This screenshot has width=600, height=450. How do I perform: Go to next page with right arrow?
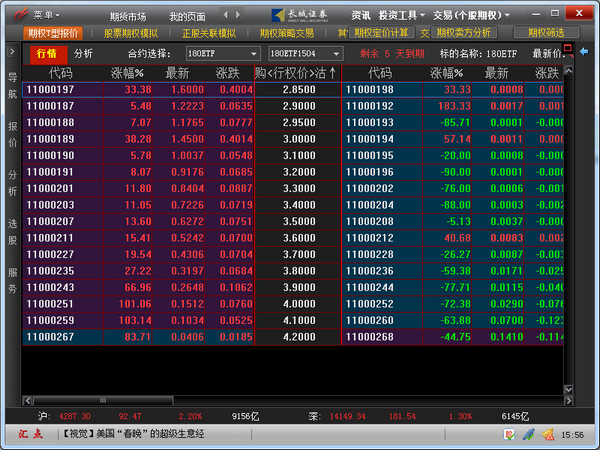238,15
